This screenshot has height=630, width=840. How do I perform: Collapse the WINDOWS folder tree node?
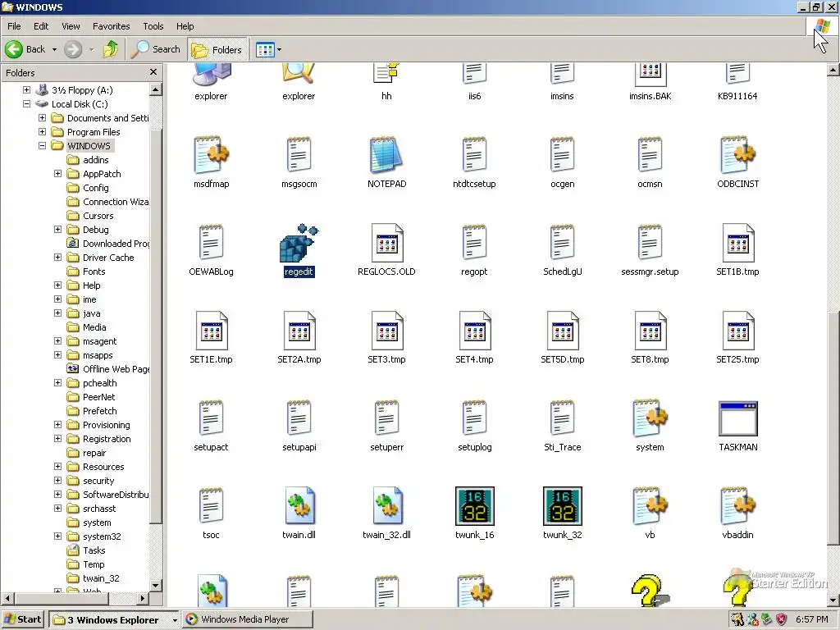[43, 146]
